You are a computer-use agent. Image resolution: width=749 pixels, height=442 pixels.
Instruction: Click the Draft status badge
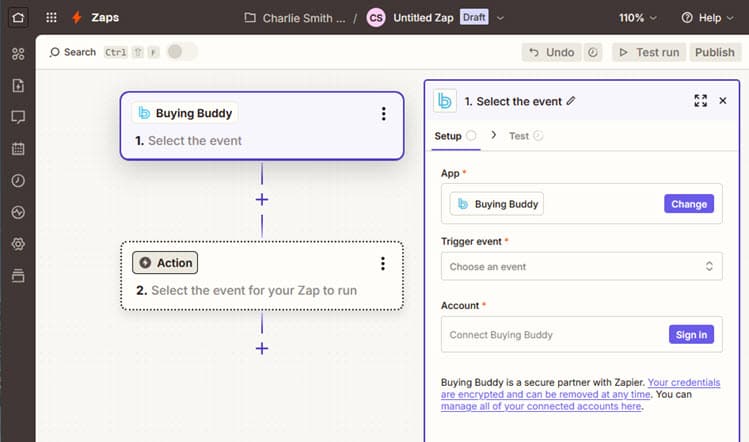coord(474,17)
